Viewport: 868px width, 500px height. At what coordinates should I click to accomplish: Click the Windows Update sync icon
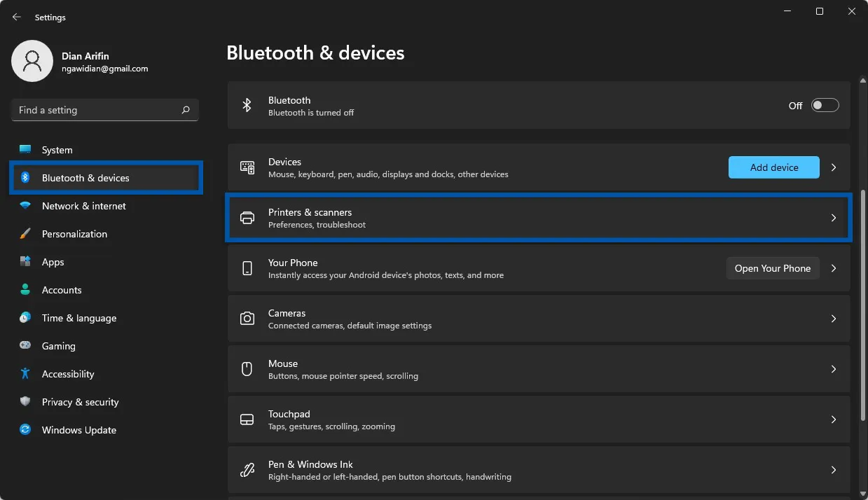[25, 430]
